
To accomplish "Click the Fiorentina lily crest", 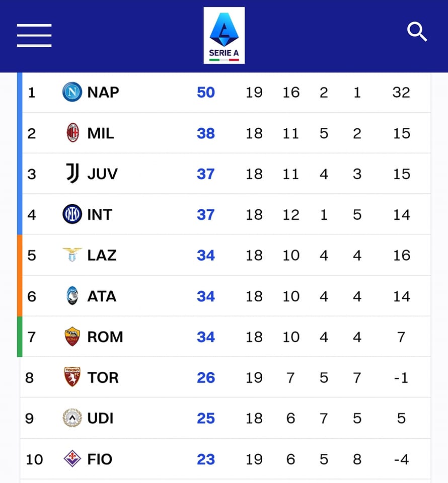I will (x=72, y=458).
